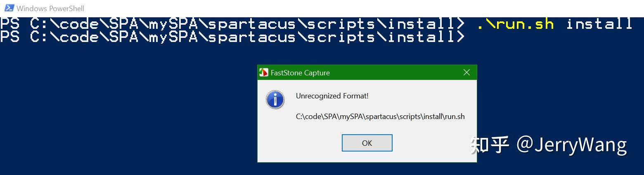Click the gray dialog area left of OK
Screen dimensions: 644x175
coord(299,143)
